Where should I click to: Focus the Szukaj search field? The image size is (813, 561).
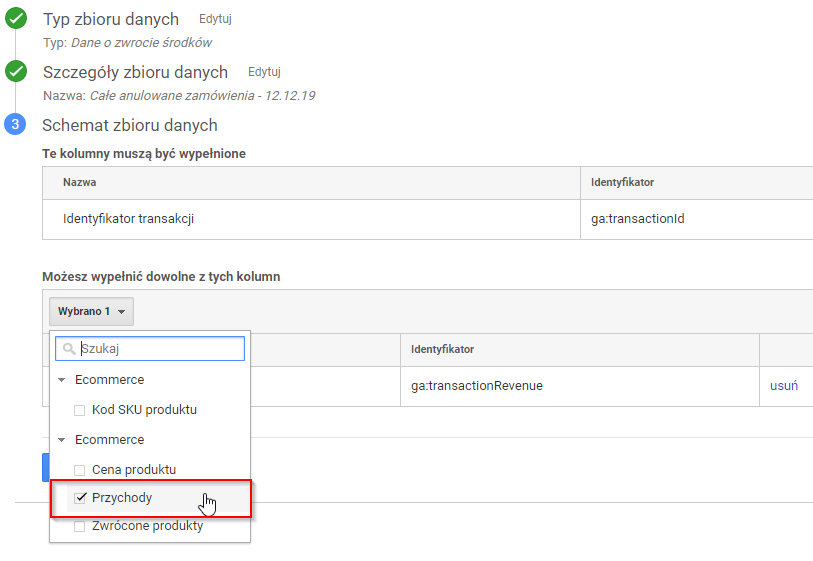point(150,348)
